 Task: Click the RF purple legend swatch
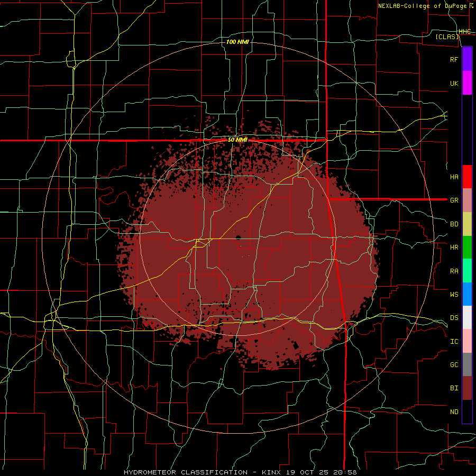(467, 59)
